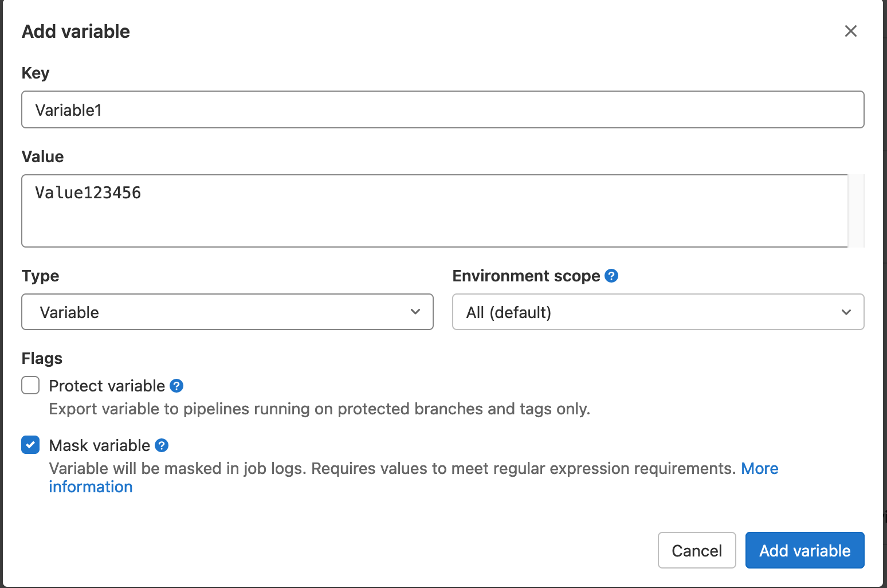The height and width of the screenshot is (588, 887).
Task: Click the 'Export variable to pipelines' description
Action: tap(320, 409)
